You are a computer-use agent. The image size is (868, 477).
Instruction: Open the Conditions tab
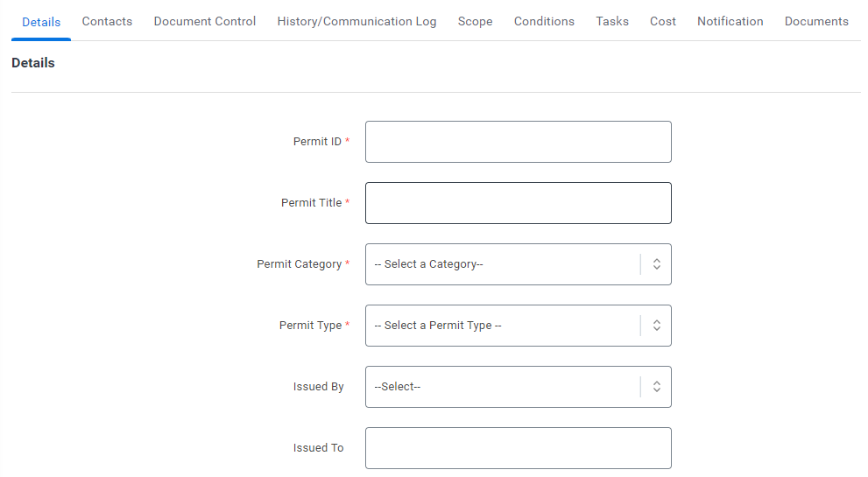point(544,22)
